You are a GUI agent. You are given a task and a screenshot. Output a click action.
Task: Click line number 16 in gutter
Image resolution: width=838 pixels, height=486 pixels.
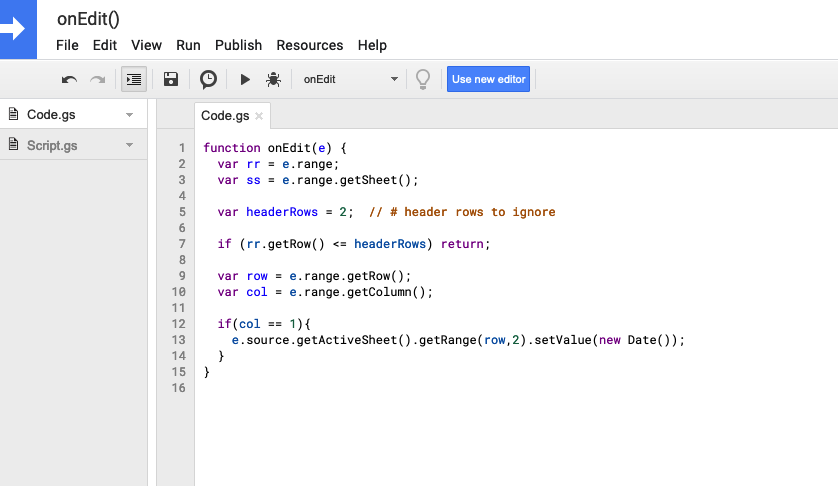pyautogui.click(x=179, y=388)
